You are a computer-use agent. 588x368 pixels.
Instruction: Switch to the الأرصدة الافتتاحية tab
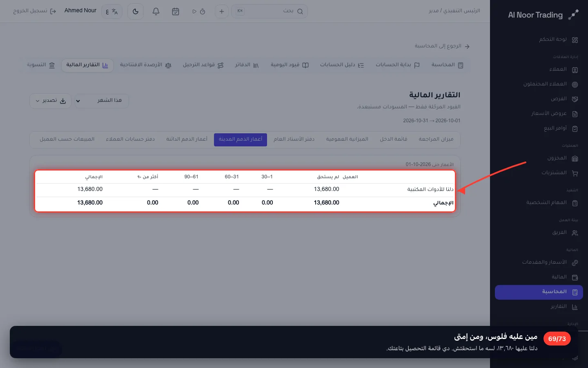[146, 65]
